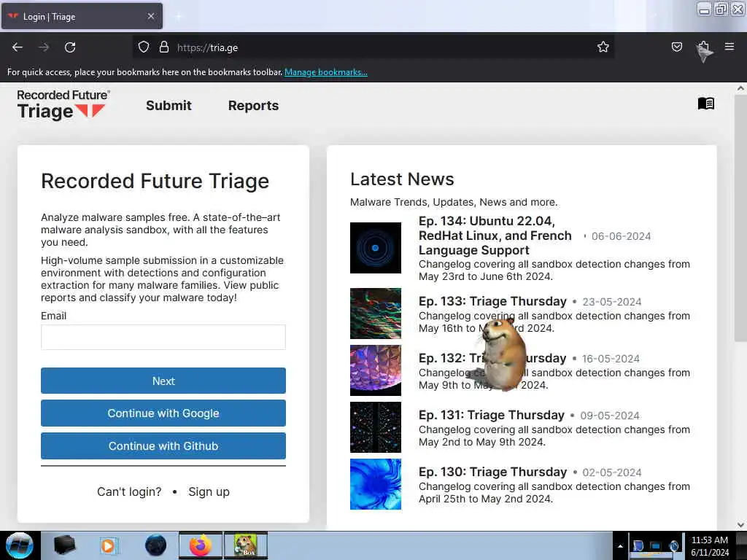The width and height of the screenshot is (747, 560).
Task: Click the Ep. 134 dark circle thumbnail
Action: pyautogui.click(x=376, y=248)
